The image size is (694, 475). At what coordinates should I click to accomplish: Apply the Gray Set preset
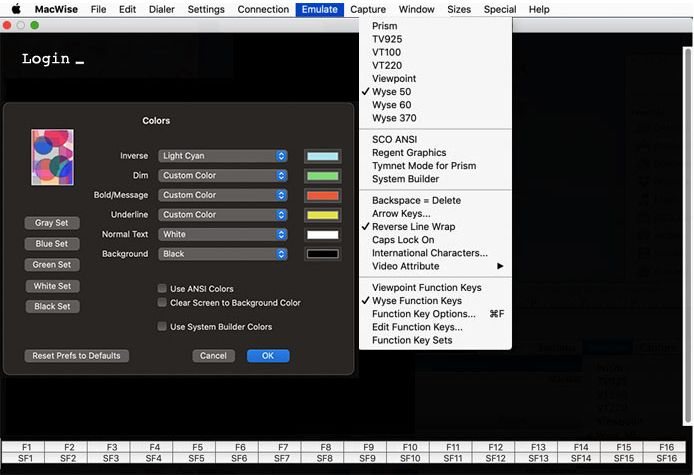click(x=52, y=223)
